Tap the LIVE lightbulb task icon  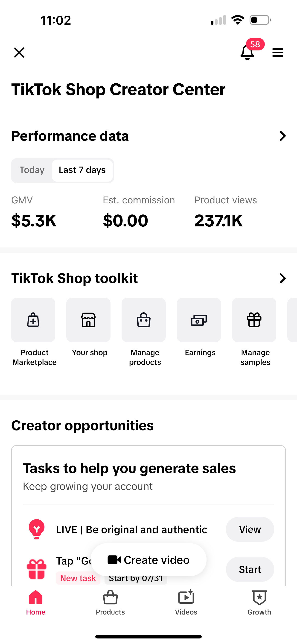(37, 529)
